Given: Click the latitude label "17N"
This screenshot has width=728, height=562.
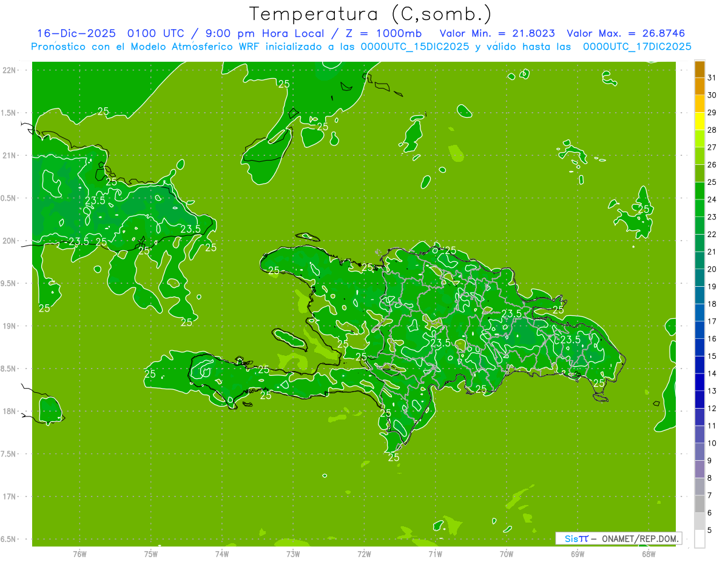Looking at the screenshot, I should point(10,497).
